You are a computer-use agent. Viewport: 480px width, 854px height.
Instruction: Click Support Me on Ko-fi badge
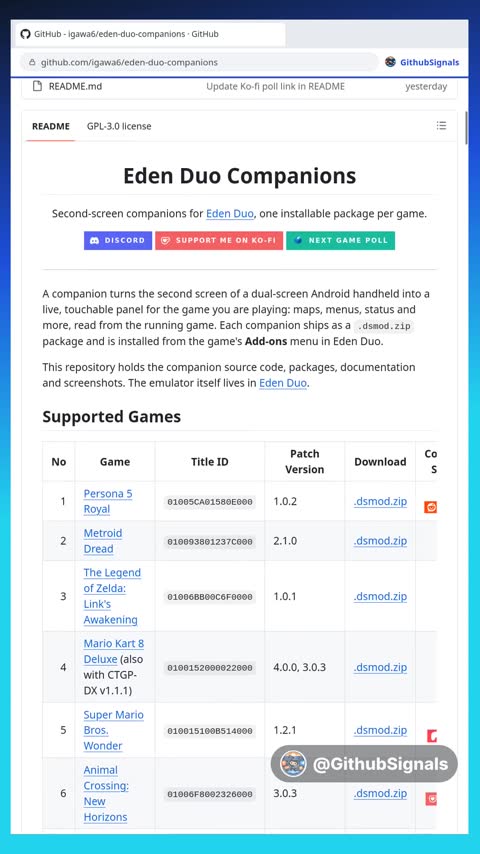coord(219,240)
